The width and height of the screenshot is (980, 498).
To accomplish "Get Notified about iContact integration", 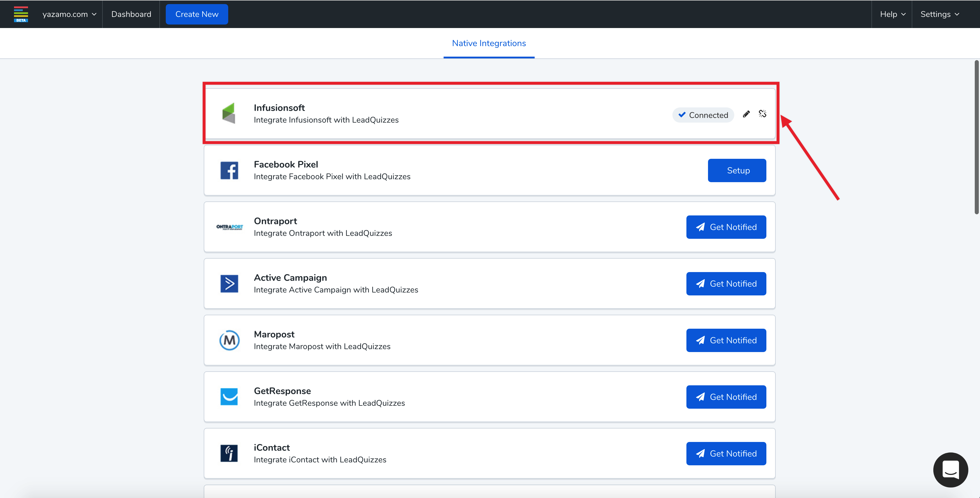I will point(726,454).
